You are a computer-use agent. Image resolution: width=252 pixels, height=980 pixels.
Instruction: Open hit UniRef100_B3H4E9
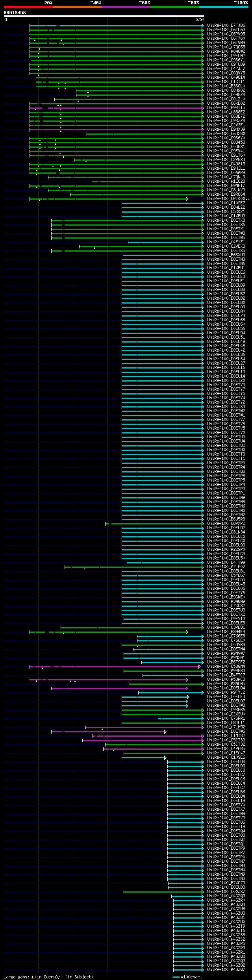tap(226, 632)
